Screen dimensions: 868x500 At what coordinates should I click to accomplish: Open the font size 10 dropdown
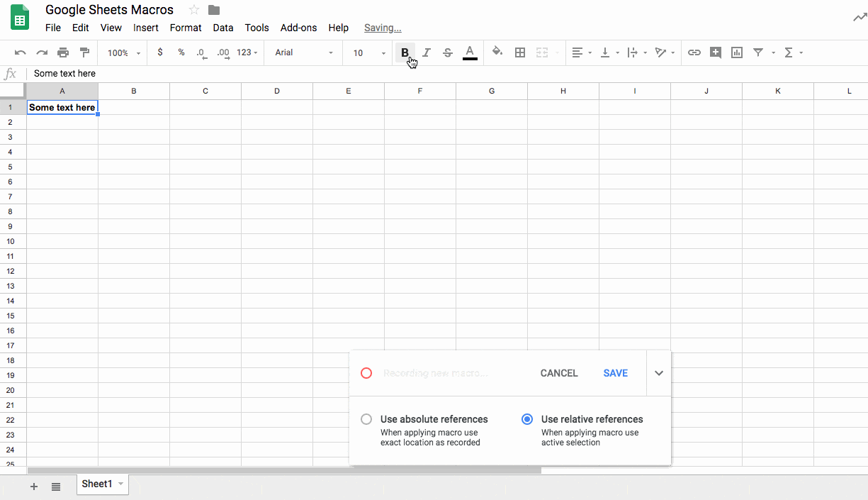point(369,53)
